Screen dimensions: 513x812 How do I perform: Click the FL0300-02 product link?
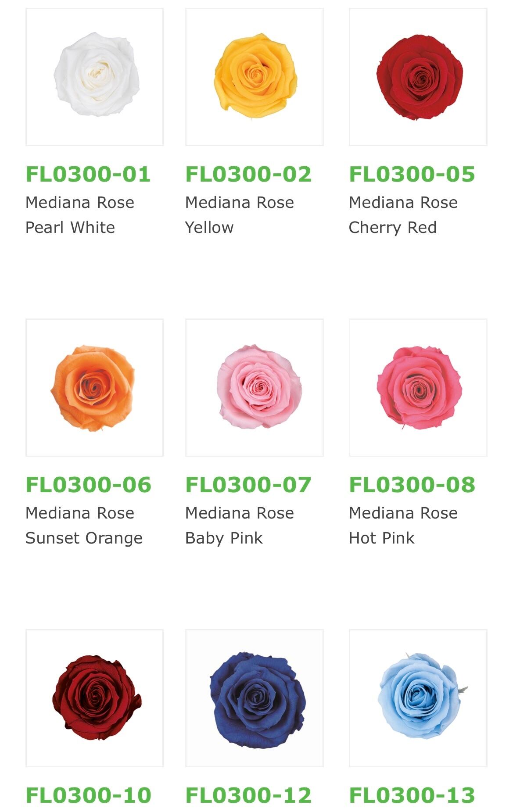click(248, 174)
